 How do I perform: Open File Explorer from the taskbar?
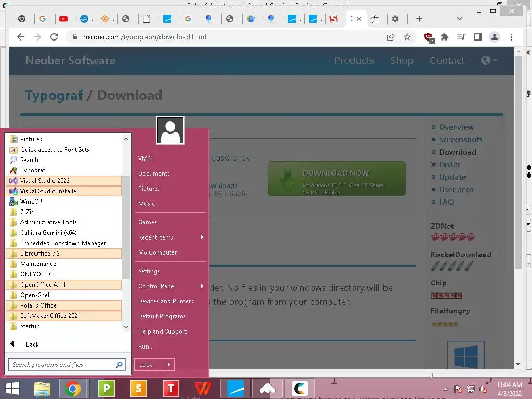click(x=42, y=389)
